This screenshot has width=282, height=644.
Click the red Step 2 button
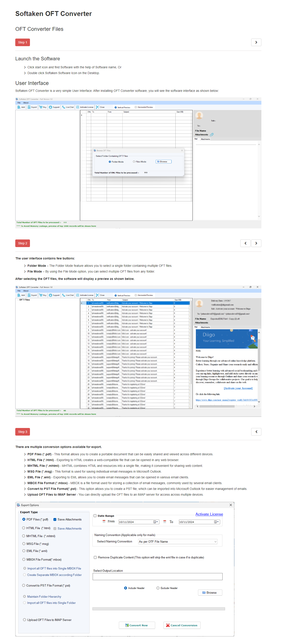click(22, 243)
